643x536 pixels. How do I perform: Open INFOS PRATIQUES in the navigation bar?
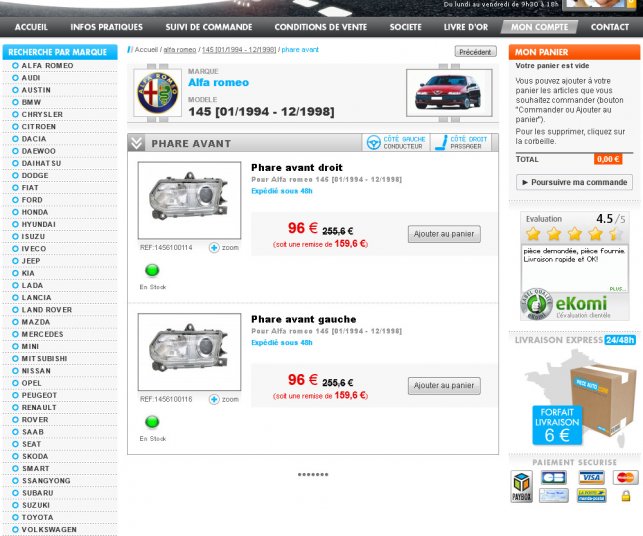coord(107,27)
